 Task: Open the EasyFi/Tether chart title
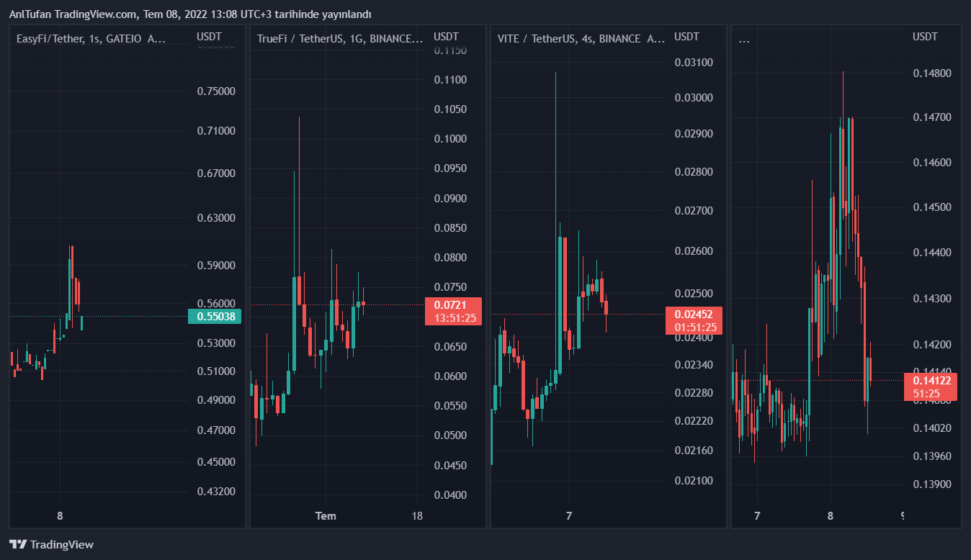[x=91, y=39]
